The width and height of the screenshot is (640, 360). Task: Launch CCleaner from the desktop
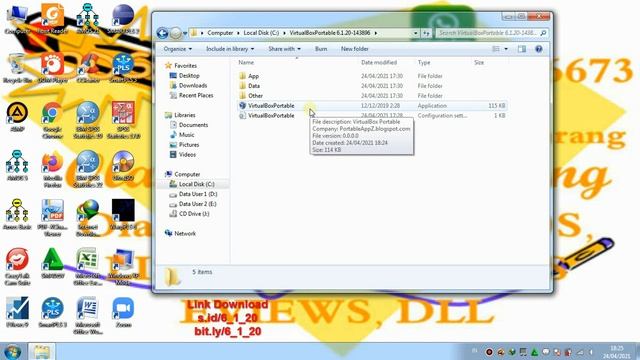87,67
